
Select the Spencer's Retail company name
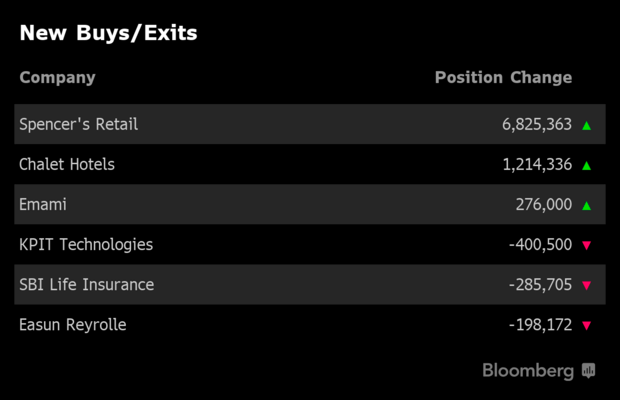pos(78,125)
